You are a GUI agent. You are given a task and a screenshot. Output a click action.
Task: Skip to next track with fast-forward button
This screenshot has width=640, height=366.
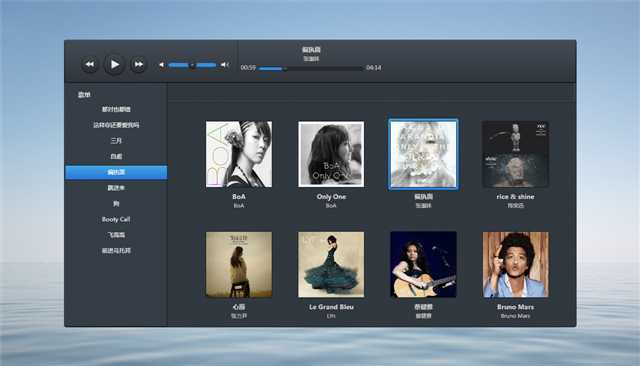coord(138,64)
